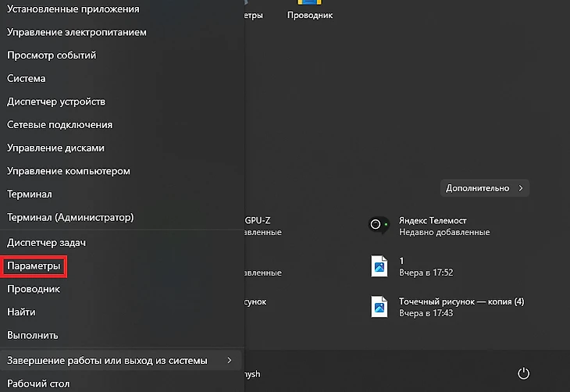The width and height of the screenshot is (570, 392).
Task: Select Параметры from the context menu
Action: click(x=34, y=266)
